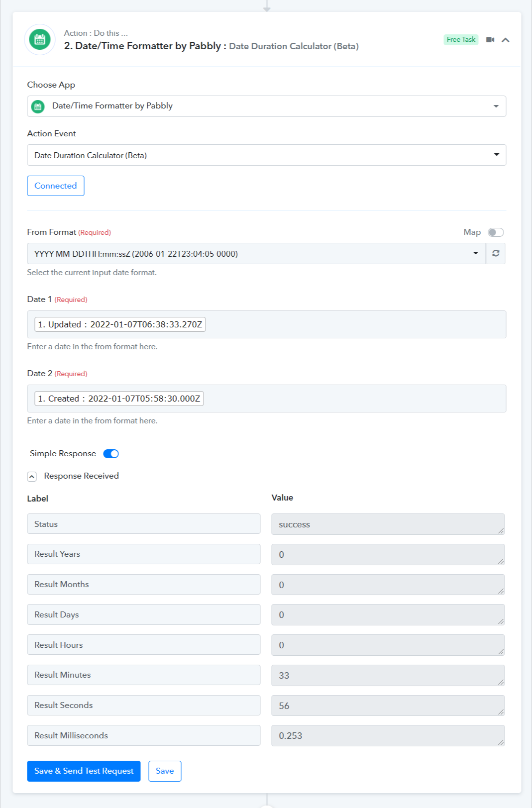The height and width of the screenshot is (808, 532).
Task: Click the Result Months label field
Action: point(144,585)
